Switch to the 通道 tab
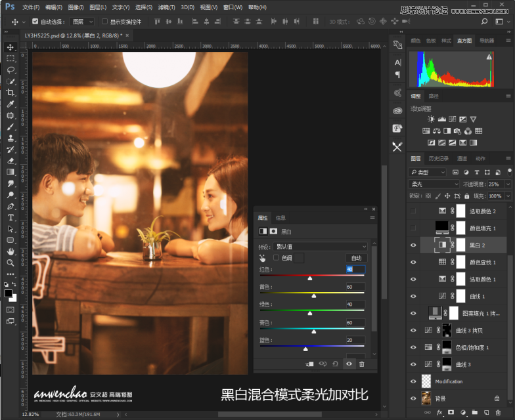The image size is (515, 420). (x=462, y=159)
